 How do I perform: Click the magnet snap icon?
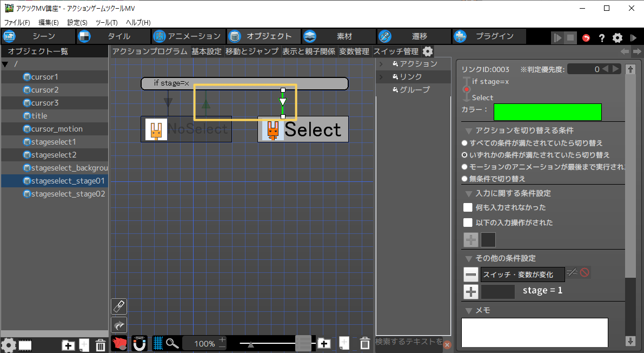coord(140,343)
